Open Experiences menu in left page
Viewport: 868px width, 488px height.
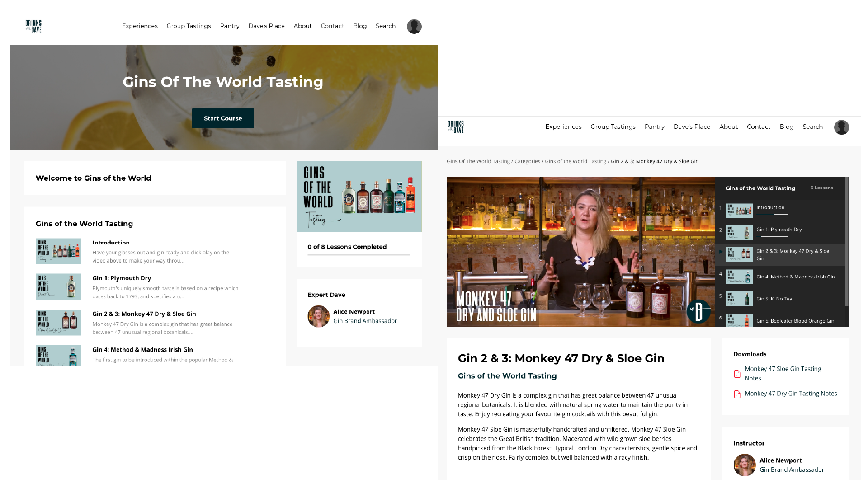click(140, 26)
